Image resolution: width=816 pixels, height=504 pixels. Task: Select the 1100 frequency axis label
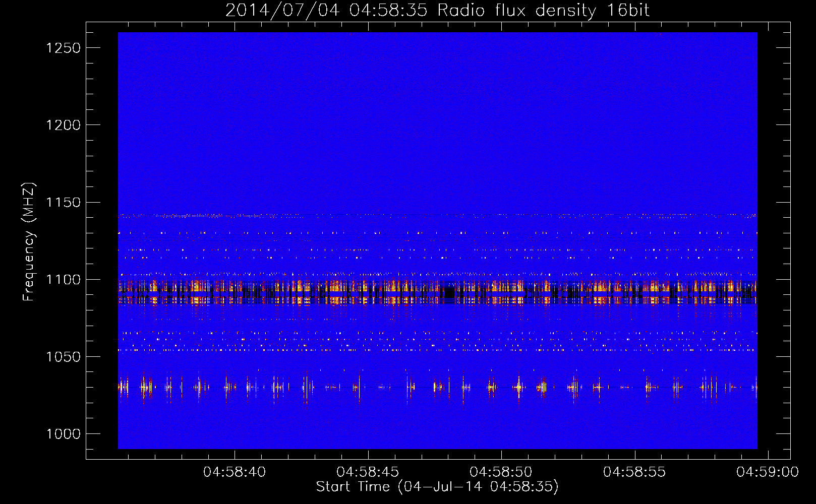click(63, 280)
